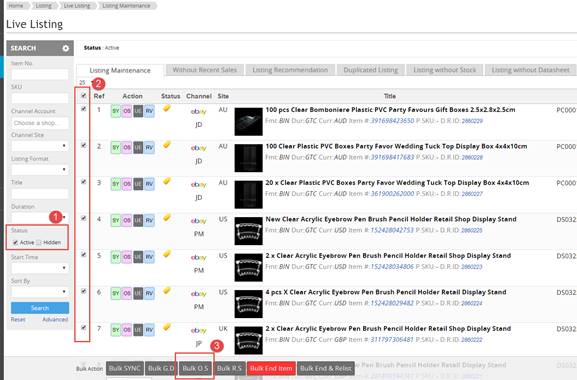Click the OS icon in row 2
The height and width of the screenshot is (380, 577).
[127, 148]
